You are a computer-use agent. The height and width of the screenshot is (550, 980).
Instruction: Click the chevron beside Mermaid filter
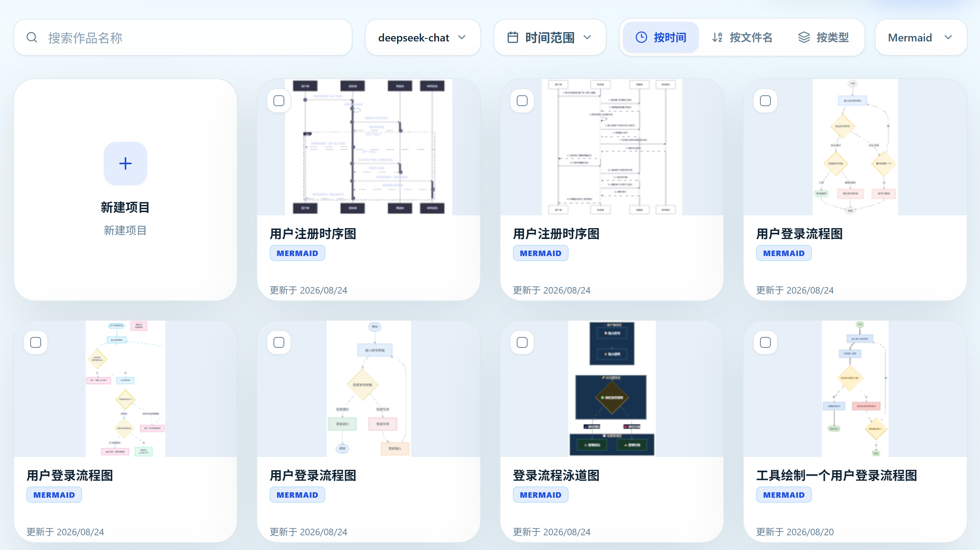coord(948,38)
